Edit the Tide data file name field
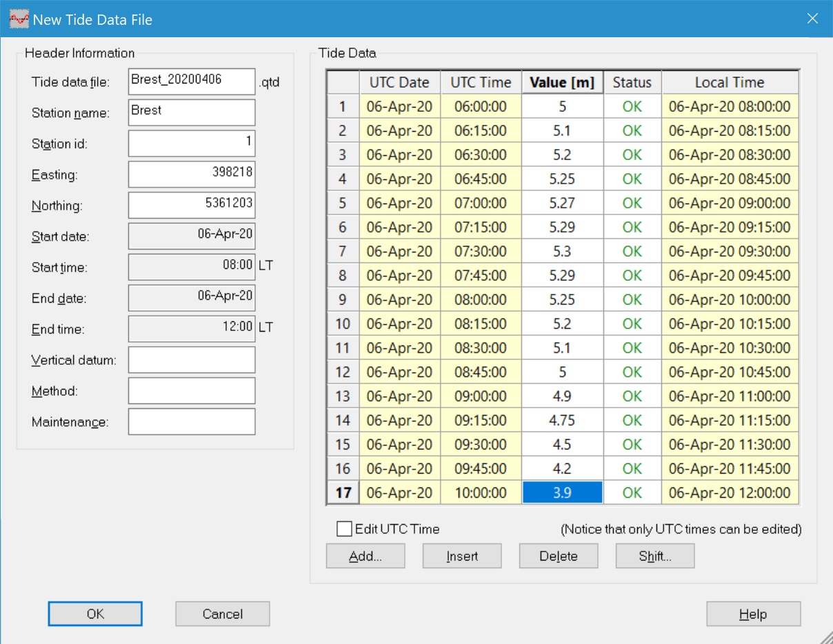This screenshot has width=833, height=644. (192, 81)
